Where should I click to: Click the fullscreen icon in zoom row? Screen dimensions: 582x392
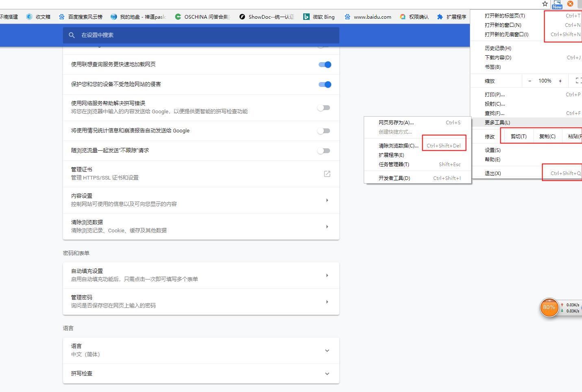[578, 81]
